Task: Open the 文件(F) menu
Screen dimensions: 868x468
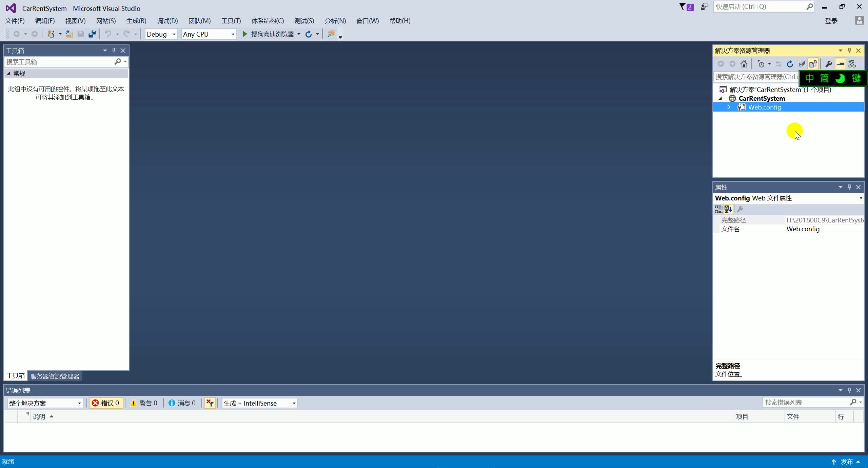Action: (15, 21)
